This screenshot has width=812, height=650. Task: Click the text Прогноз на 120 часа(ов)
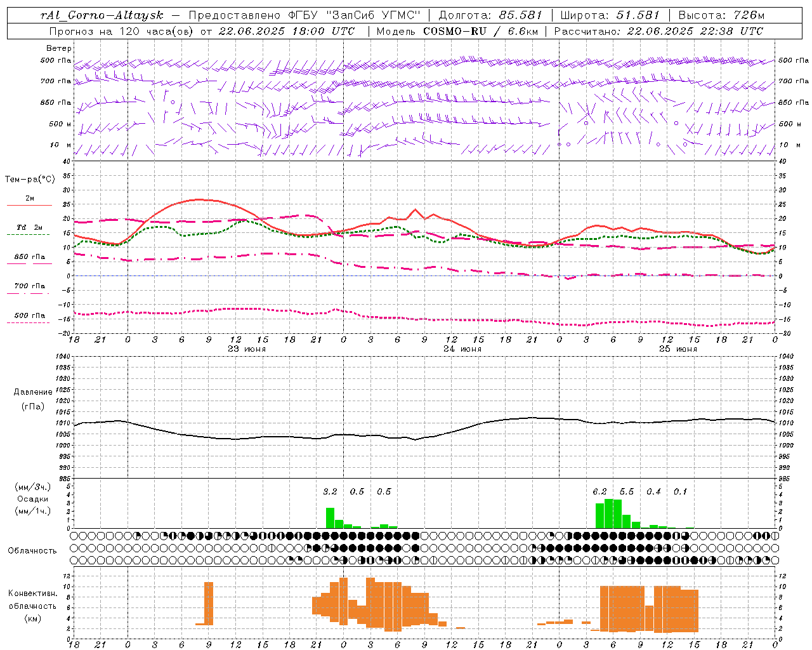(x=122, y=31)
